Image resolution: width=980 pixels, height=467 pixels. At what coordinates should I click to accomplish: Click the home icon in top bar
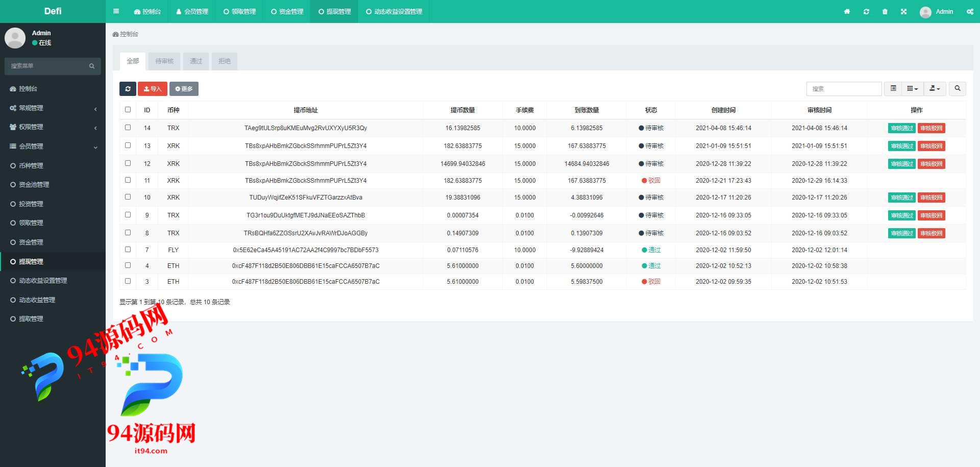(847, 11)
